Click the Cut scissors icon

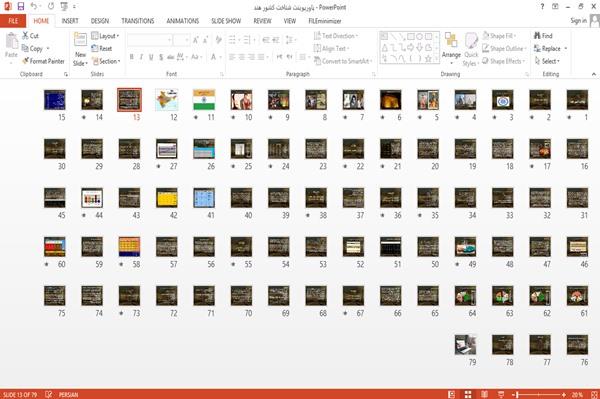click(x=25, y=36)
